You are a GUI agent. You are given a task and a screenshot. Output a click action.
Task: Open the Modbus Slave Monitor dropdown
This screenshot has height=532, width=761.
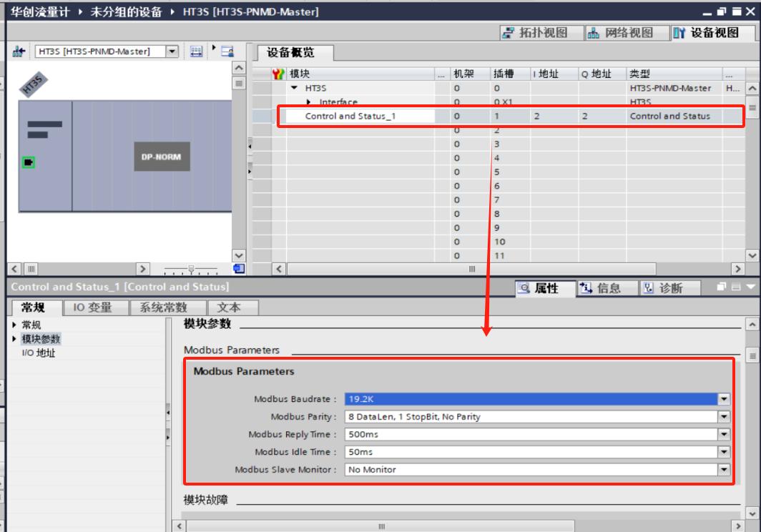tap(724, 469)
